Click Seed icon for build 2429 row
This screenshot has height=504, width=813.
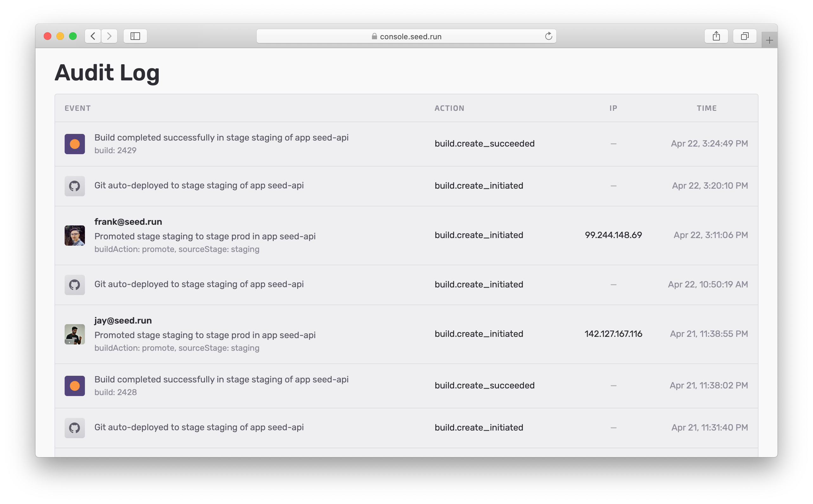(75, 144)
